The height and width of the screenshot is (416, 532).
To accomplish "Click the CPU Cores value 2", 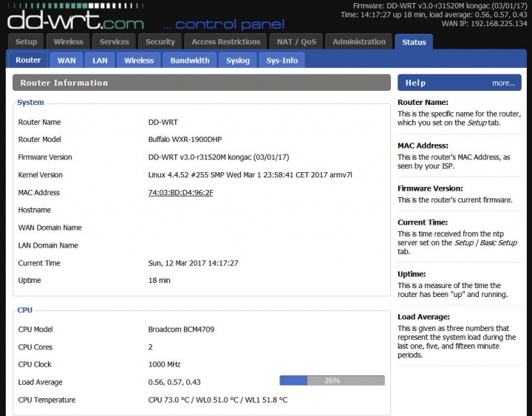I will (x=150, y=347).
